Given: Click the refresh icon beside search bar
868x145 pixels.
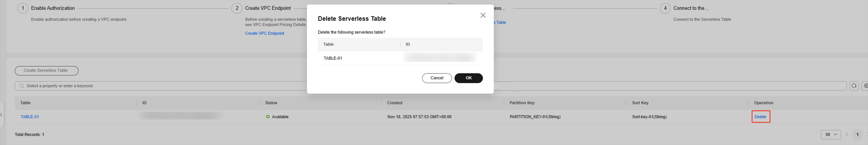Looking at the screenshot, I should pos(854,86).
